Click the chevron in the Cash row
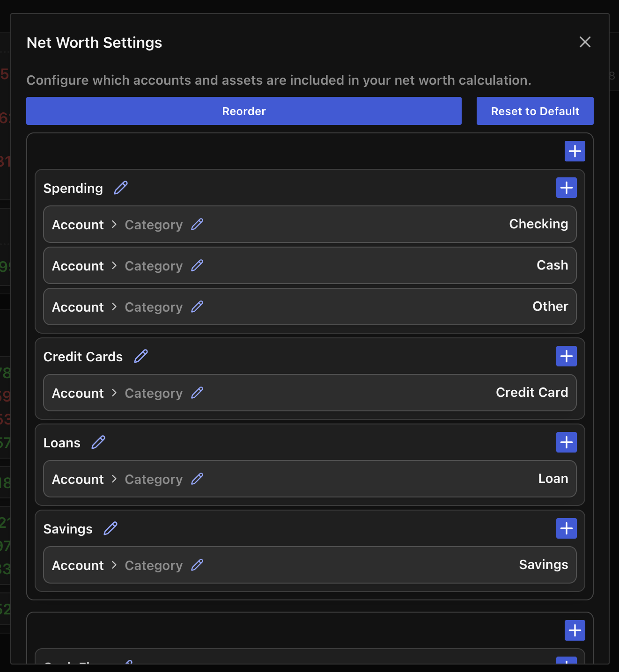This screenshot has width=619, height=672. pyautogui.click(x=114, y=265)
